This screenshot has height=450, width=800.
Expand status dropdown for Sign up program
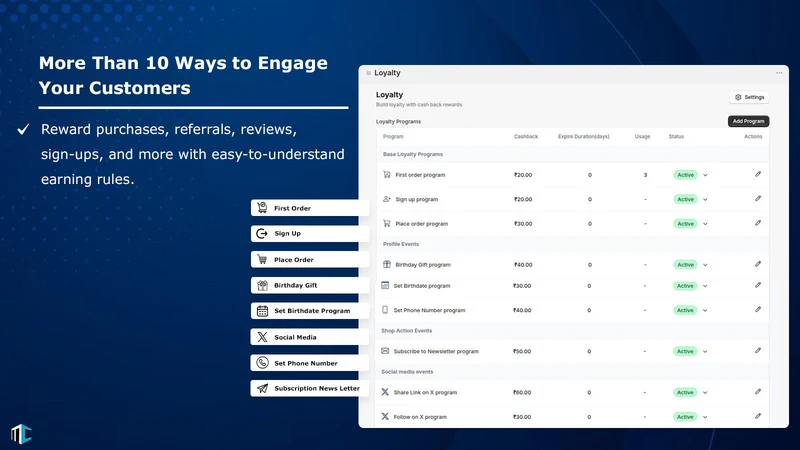[705, 199]
